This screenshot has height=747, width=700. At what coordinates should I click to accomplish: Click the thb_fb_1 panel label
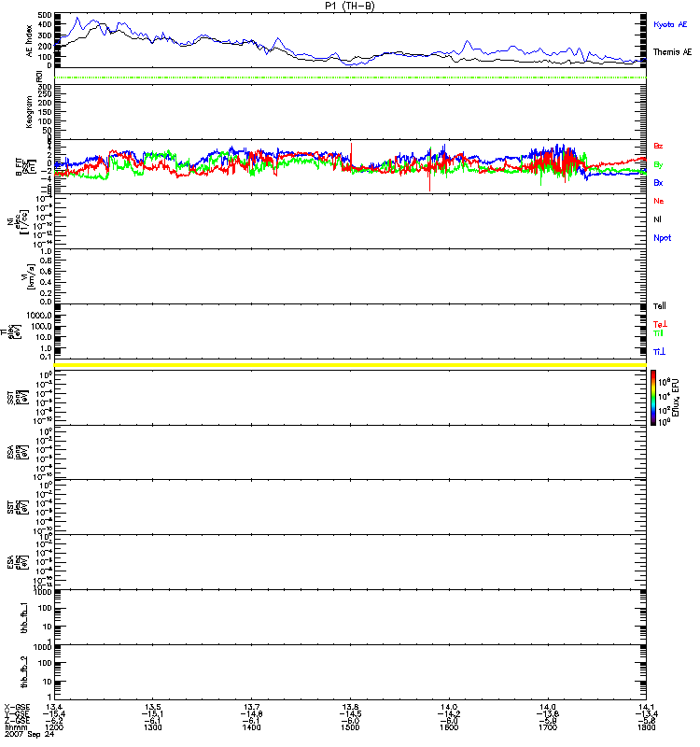pos(24,617)
